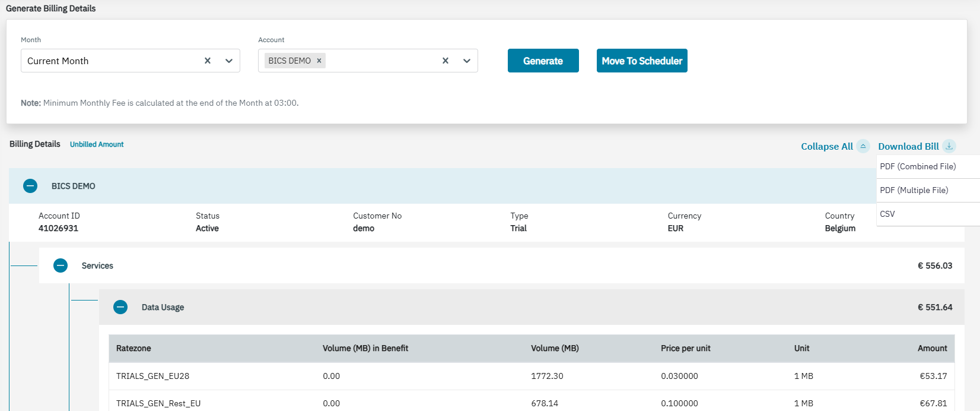Expand the Account dropdown list
The width and height of the screenshot is (980, 411).
tap(467, 61)
